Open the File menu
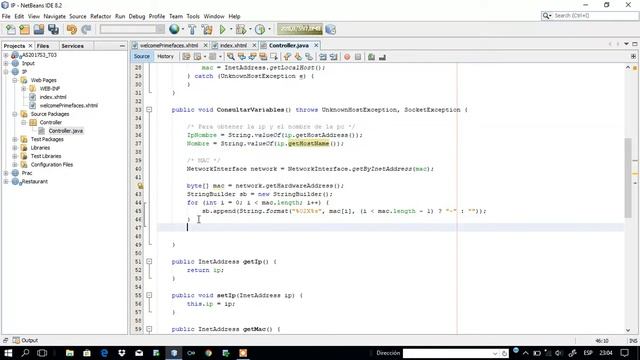640x360 pixels. 6,16
